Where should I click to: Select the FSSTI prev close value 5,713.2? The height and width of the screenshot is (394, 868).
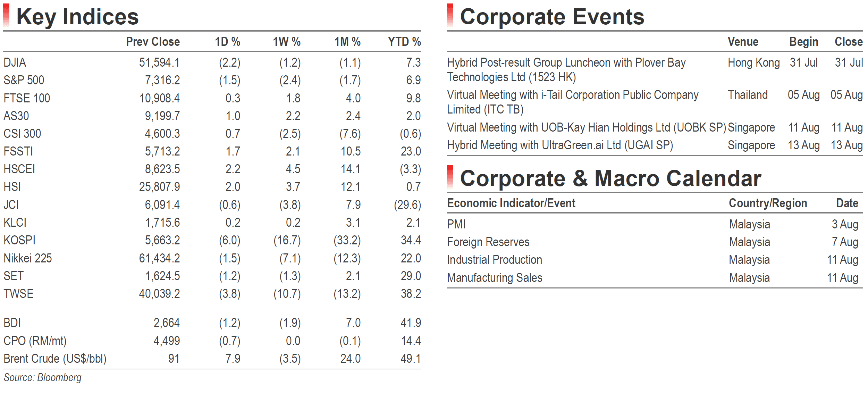click(x=162, y=151)
